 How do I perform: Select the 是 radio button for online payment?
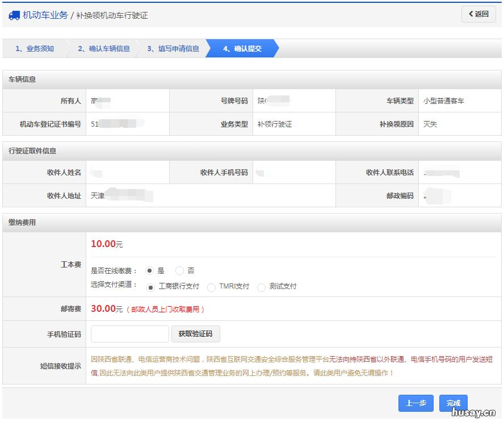tap(148, 270)
